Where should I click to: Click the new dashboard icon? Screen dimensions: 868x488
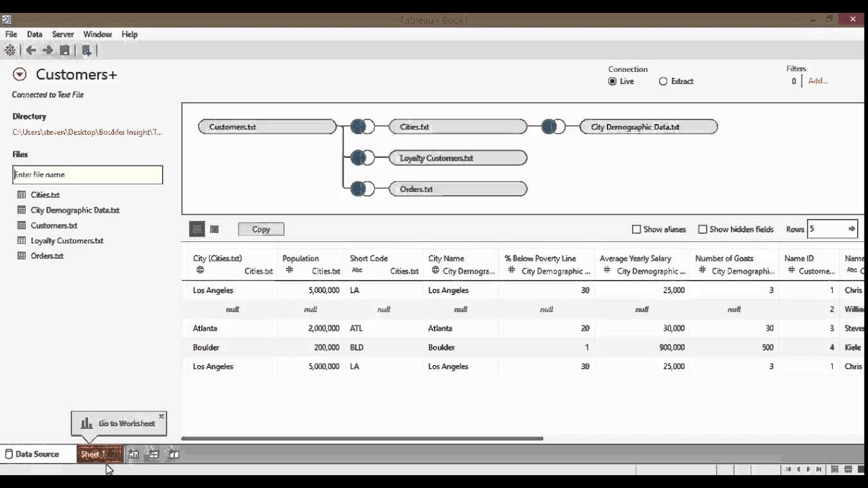pos(154,454)
